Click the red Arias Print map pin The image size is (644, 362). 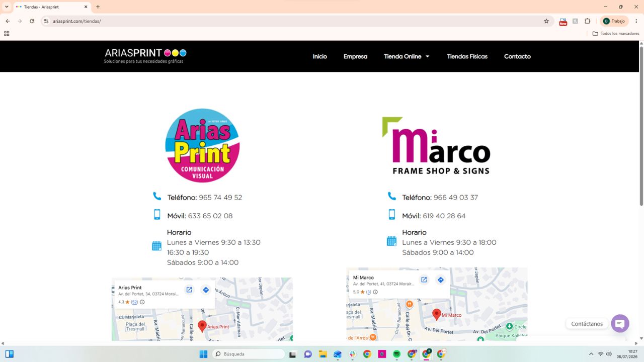[x=202, y=326]
